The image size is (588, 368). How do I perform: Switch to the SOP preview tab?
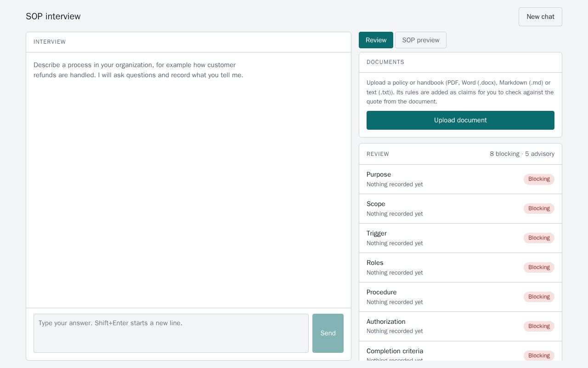pos(421,40)
